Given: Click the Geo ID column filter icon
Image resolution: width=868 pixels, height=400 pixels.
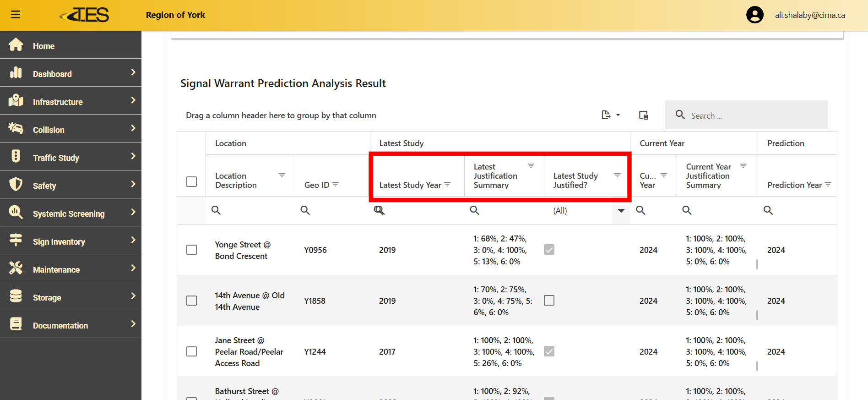Looking at the screenshot, I should tap(336, 184).
